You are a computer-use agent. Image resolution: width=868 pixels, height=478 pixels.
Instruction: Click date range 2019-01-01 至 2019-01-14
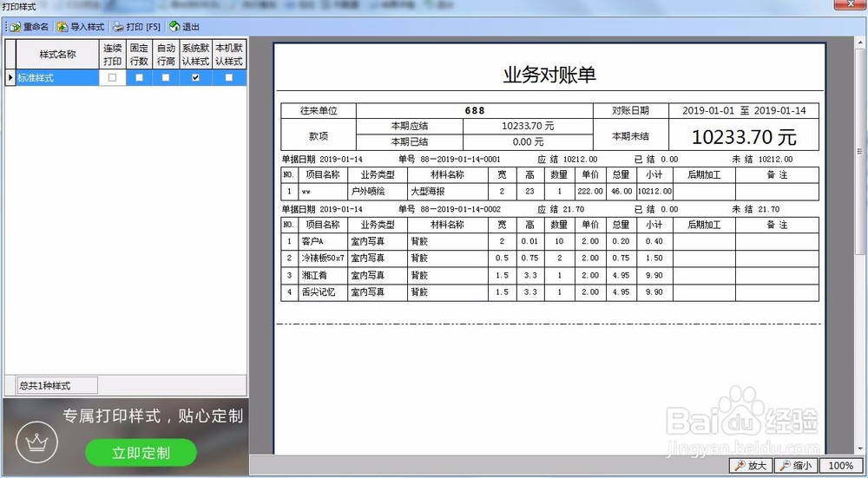tap(744, 111)
